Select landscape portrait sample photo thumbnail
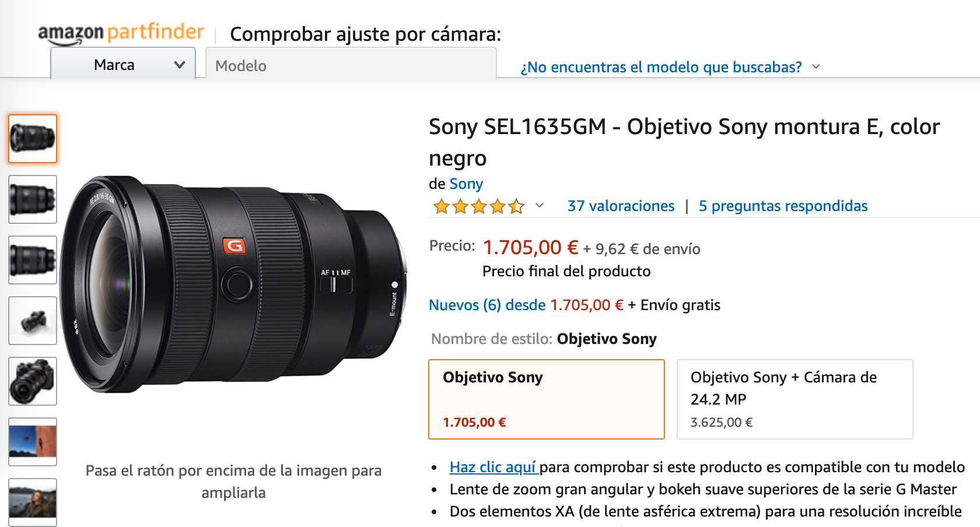The height and width of the screenshot is (527, 980). pyautogui.click(x=33, y=502)
